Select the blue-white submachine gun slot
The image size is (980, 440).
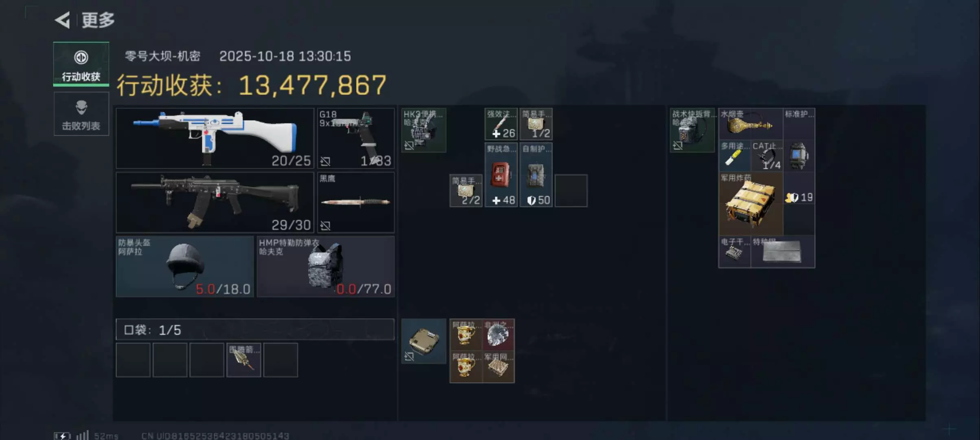tap(215, 138)
